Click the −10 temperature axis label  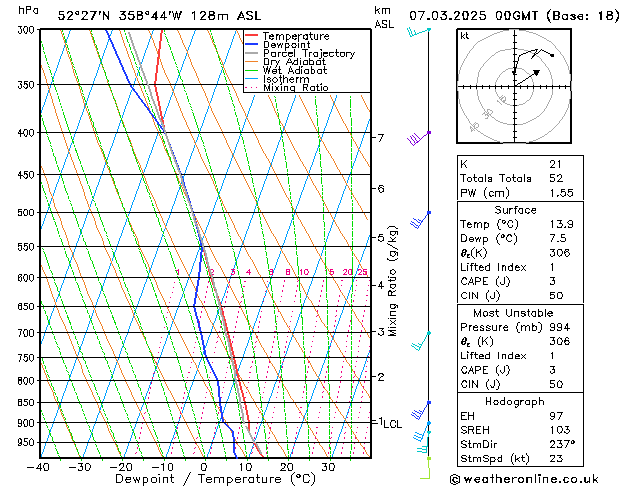[162, 467]
